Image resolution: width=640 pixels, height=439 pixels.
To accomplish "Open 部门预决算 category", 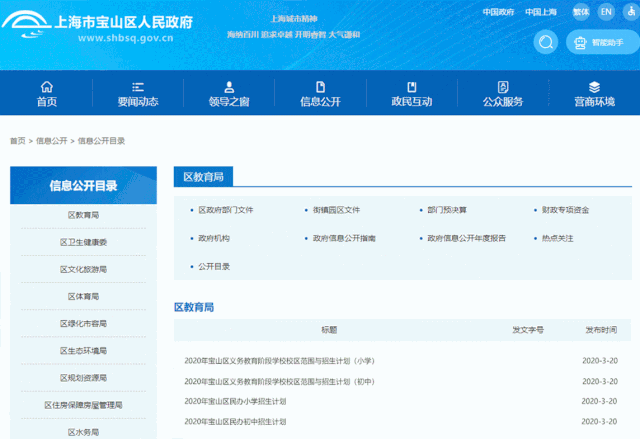I will pyautogui.click(x=447, y=210).
